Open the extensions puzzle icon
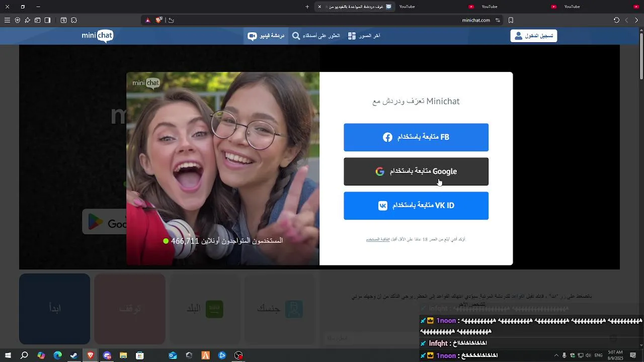This screenshot has width=644, height=362. 74,20
